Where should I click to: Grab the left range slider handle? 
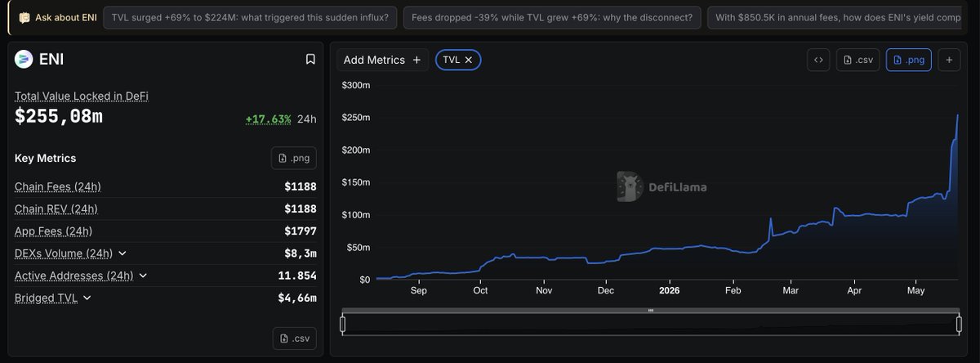[343, 325]
